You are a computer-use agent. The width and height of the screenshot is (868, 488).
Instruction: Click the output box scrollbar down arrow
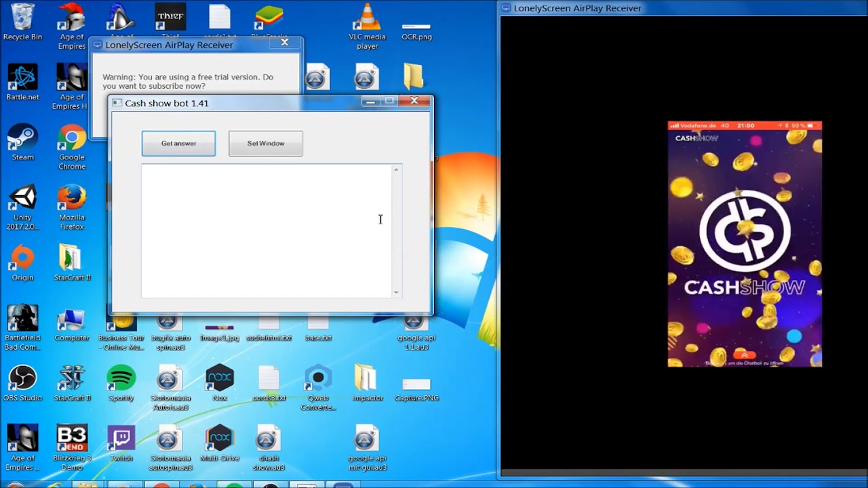[x=397, y=293]
